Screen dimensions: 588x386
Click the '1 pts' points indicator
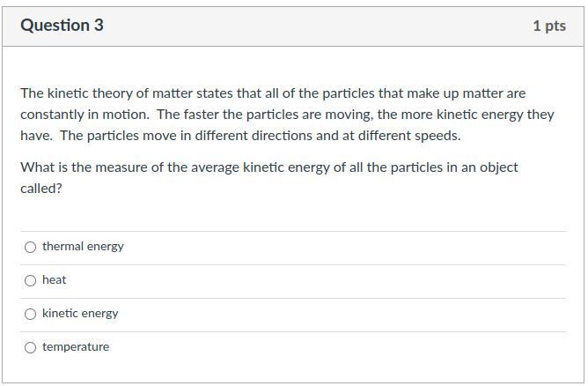click(x=549, y=26)
